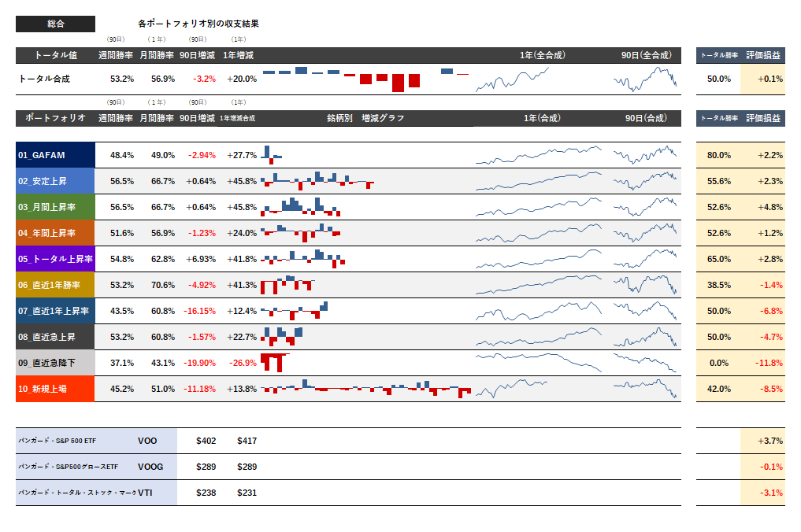Click 06_直近1年勝率 monthly win rate 70.6%
Image resolution: width=801 pixels, height=532 pixels.
tap(163, 286)
